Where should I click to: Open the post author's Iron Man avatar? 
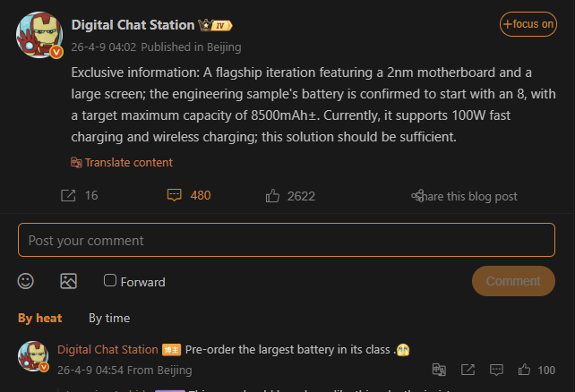(x=39, y=36)
